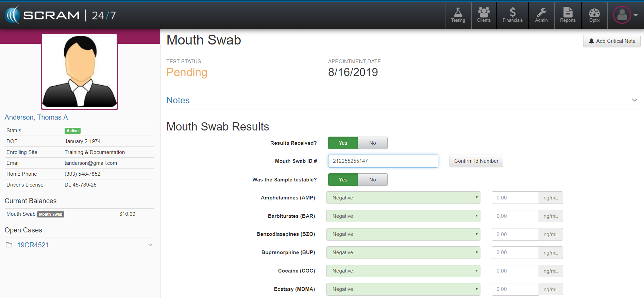Open the Cocaine (COC) result dropdown
Viewport: 644px width, 298px height.
[403, 271]
